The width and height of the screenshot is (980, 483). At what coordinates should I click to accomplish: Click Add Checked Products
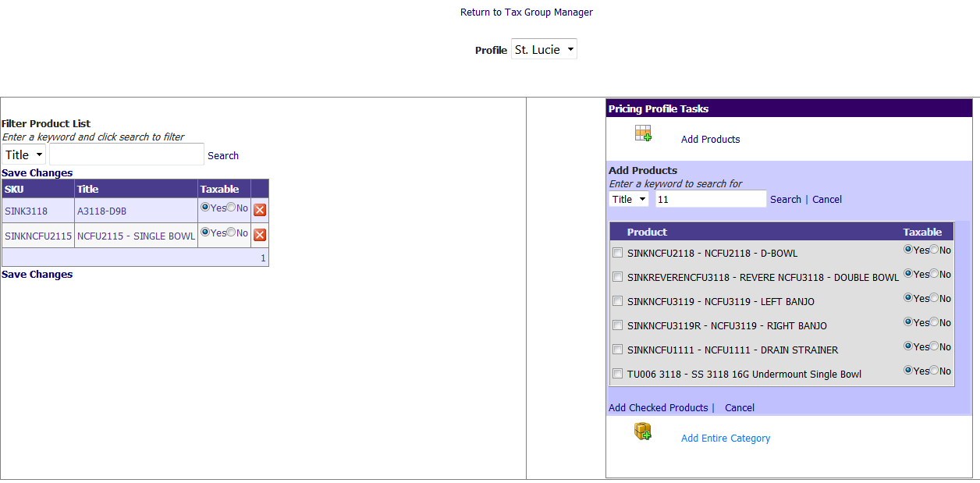click(x=658, y=407)
